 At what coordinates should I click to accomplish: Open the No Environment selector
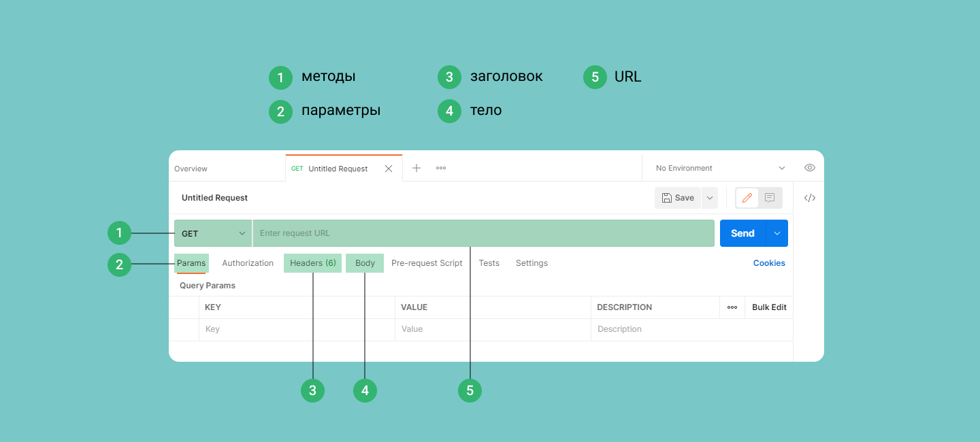click(x=719, y=168)
